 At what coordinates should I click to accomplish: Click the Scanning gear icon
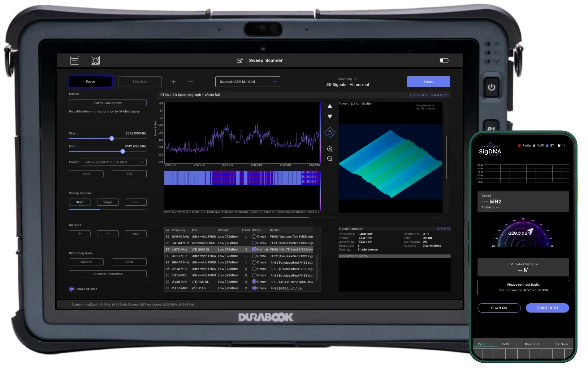[356, 79]
